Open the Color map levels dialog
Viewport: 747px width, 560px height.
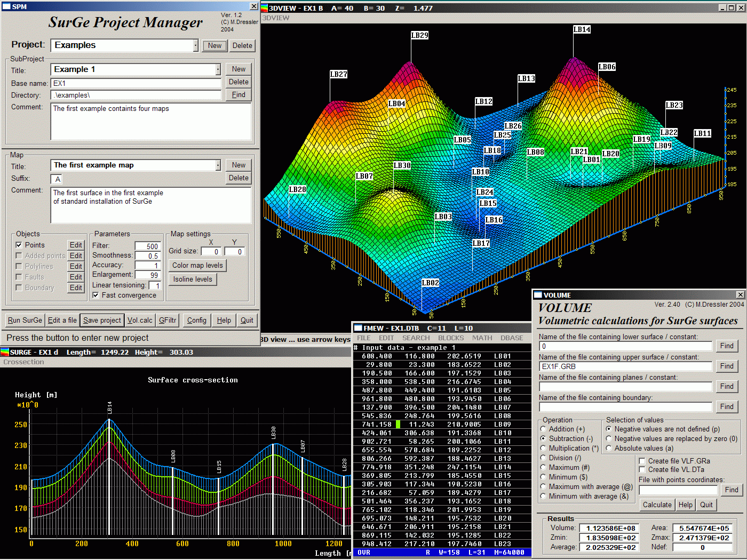coord(197,265)
